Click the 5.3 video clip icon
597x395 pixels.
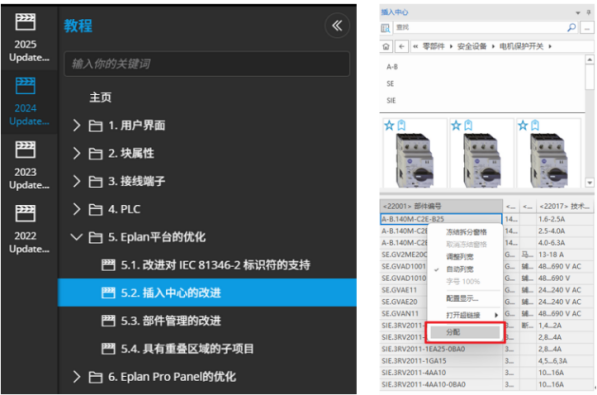click(x=108, y=321)
